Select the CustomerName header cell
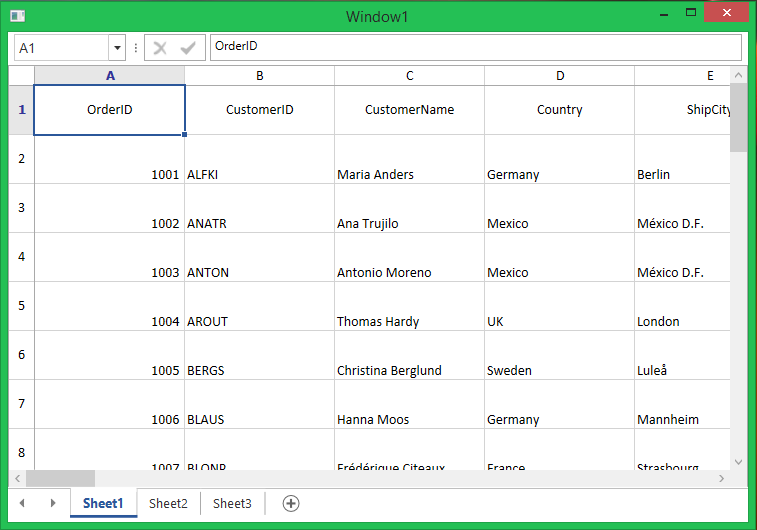The width and height of the screenshot is (757, 530). click(409, 110)
